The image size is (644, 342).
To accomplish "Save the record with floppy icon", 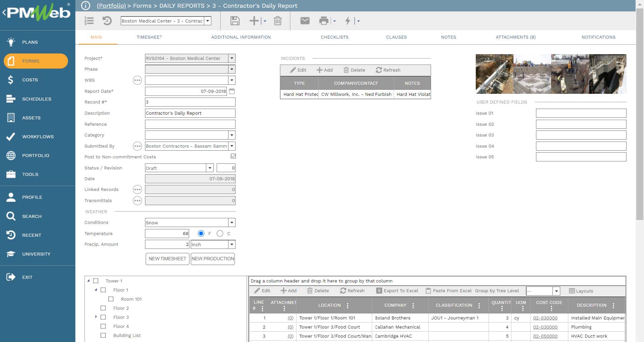I will point(235,21).
